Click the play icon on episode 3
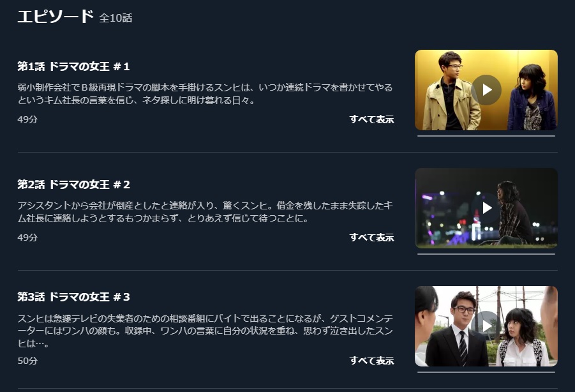The height and width of the screenshot is (392, 575). (486, 326)
